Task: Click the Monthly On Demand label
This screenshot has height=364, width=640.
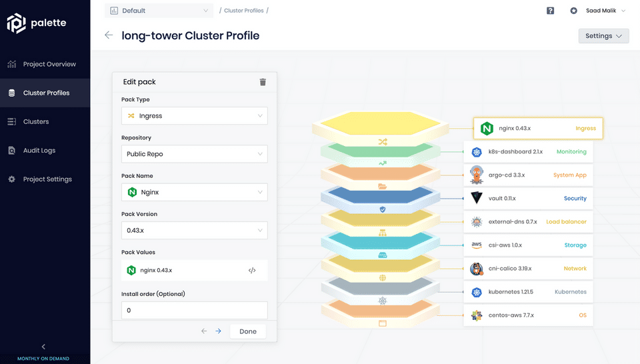Action: click(x=43, y=359)
